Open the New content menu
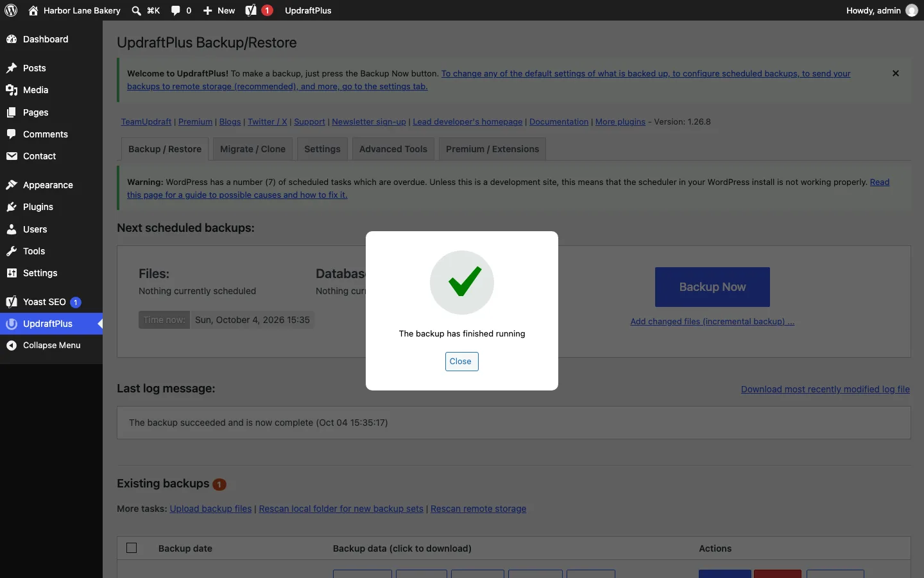 pyautogui.click(x=219, y=10)
